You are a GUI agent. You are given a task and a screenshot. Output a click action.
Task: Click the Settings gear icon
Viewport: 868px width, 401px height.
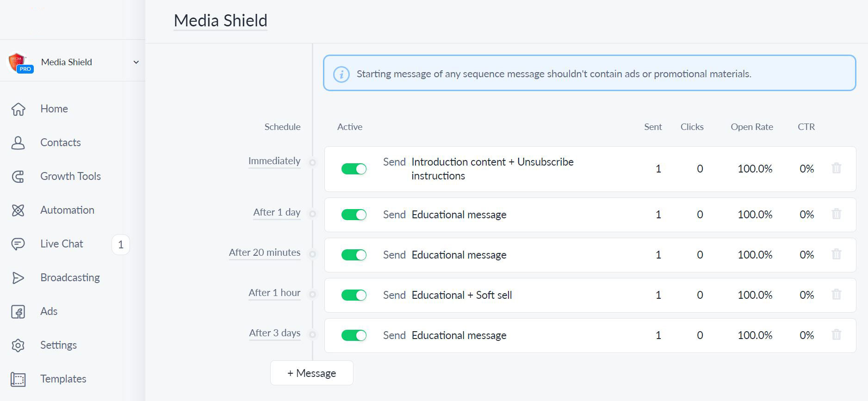pos(18,345)
